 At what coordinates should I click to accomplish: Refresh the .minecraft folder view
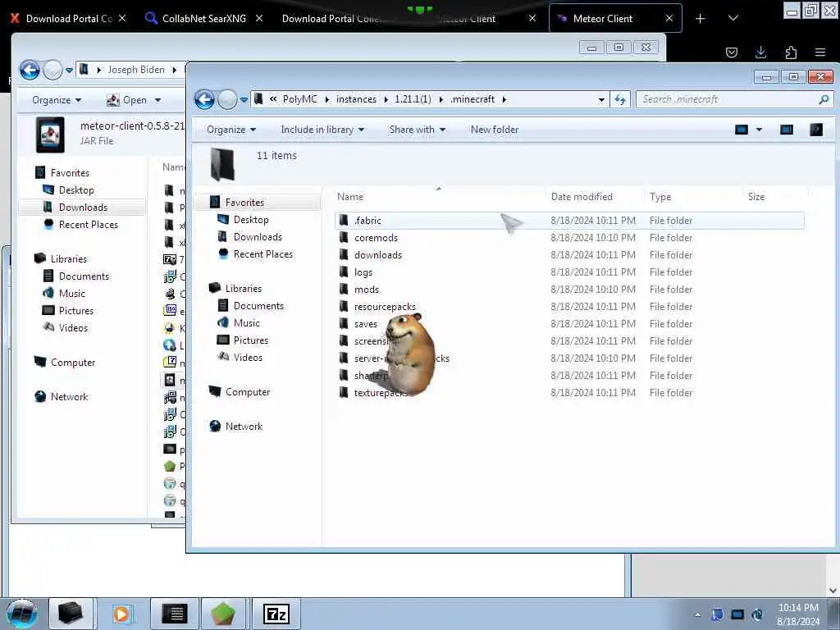620,99
